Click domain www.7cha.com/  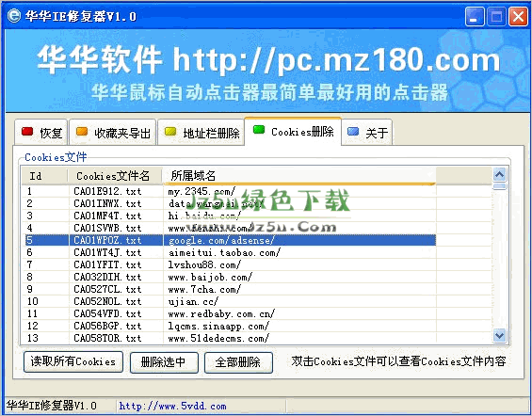[x=204, y=289]
